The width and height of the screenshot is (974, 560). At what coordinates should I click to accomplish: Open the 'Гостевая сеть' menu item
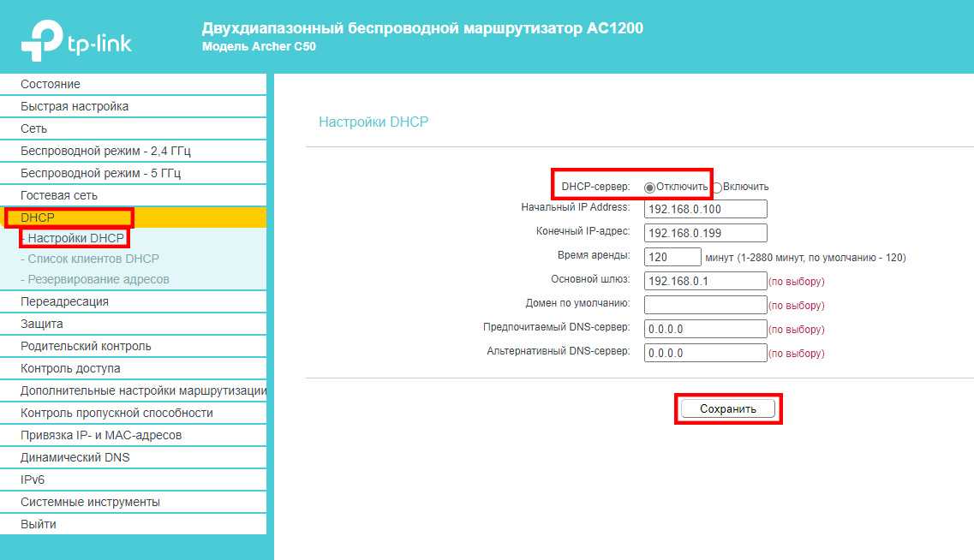[59, 195]
